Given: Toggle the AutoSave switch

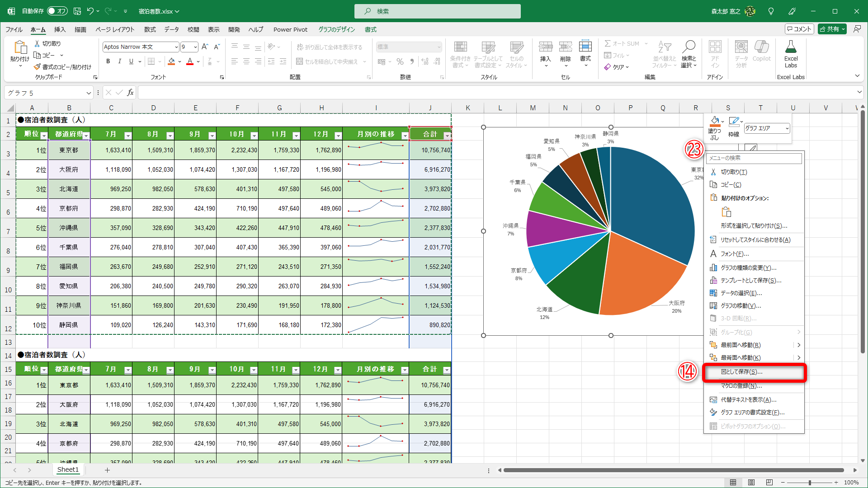Looking at the screenshot, I should tap(57, 11).
